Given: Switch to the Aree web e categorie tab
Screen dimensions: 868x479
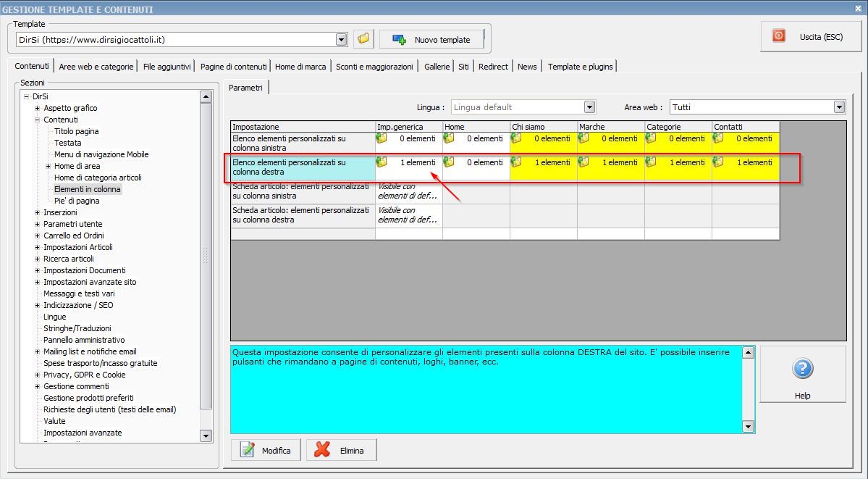Looking at the screenshot, I should [x=96, y=67].
